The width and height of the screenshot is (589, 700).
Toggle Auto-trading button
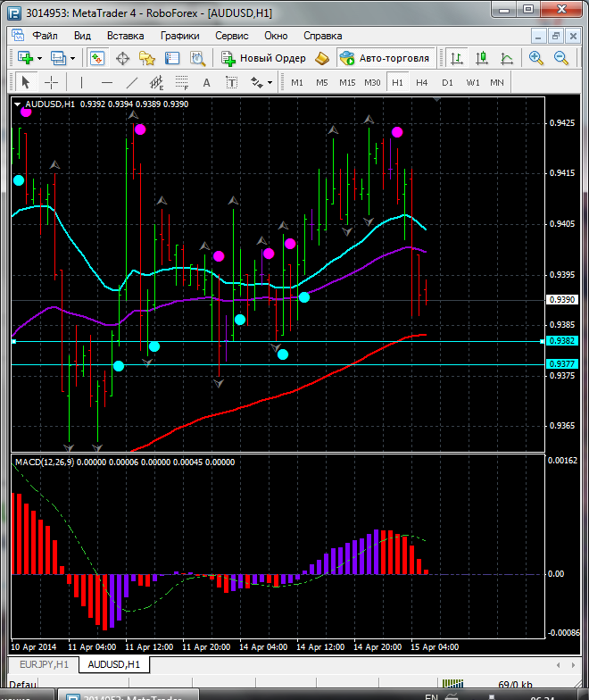386,58
